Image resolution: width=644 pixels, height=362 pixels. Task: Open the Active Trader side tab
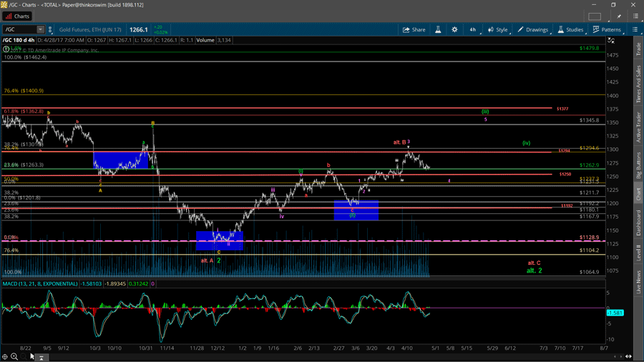click(x=638, y=127)
